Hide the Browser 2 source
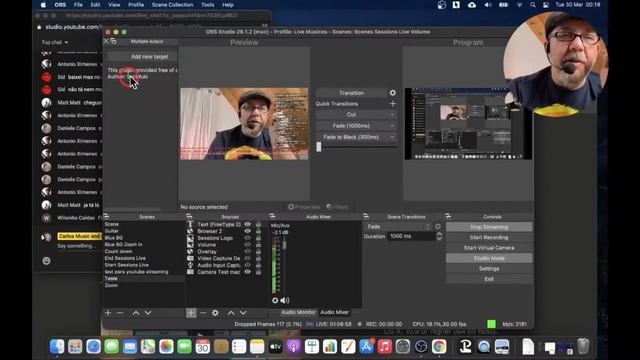 tap(247, 231)
